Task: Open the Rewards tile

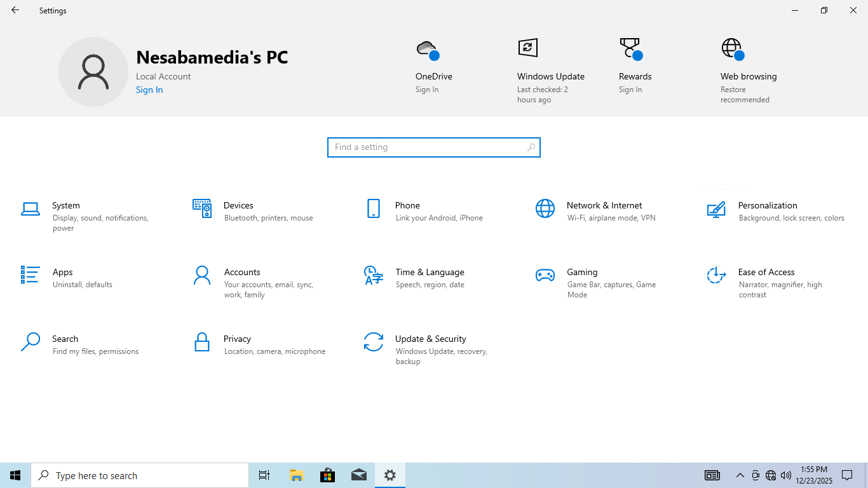Action: tap(635, 76)
